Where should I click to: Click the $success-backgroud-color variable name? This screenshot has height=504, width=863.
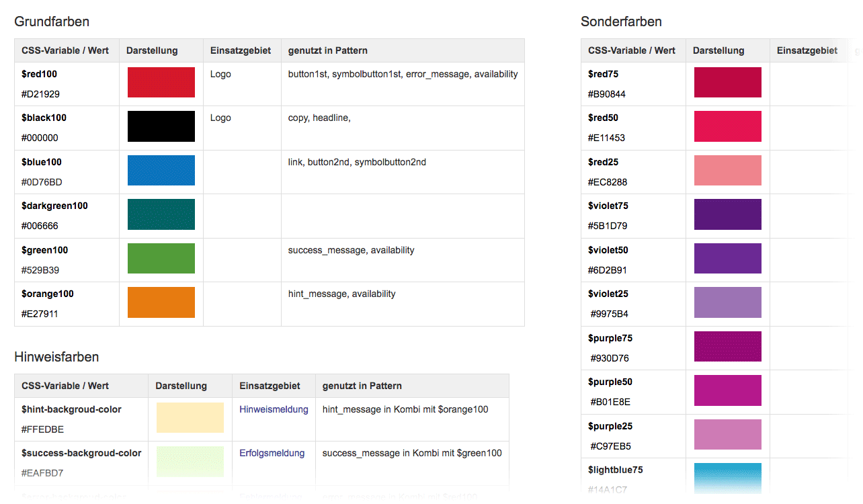tap(81, 453)
